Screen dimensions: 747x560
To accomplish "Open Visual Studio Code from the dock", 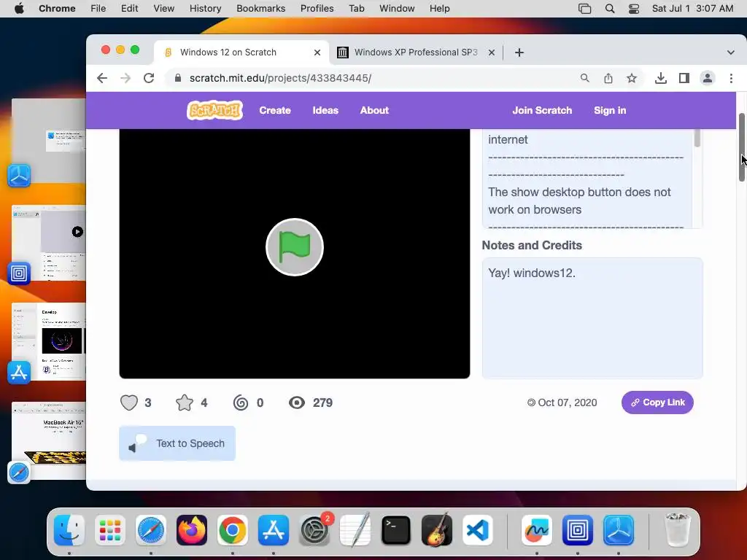I will 477,530.
